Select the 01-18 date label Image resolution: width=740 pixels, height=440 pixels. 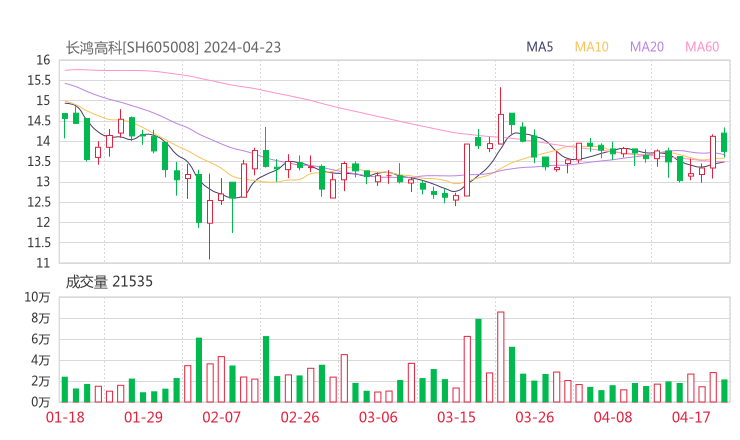[65, 417]
